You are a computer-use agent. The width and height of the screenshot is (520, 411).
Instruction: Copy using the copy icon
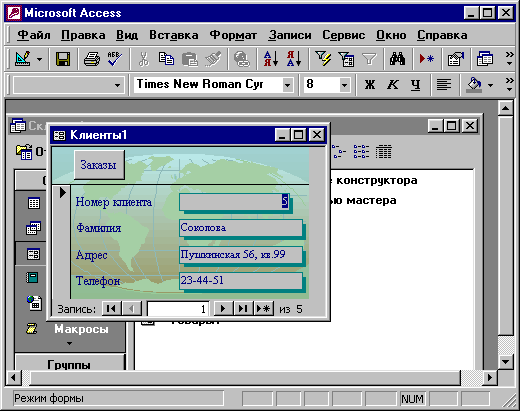(166, 59)
